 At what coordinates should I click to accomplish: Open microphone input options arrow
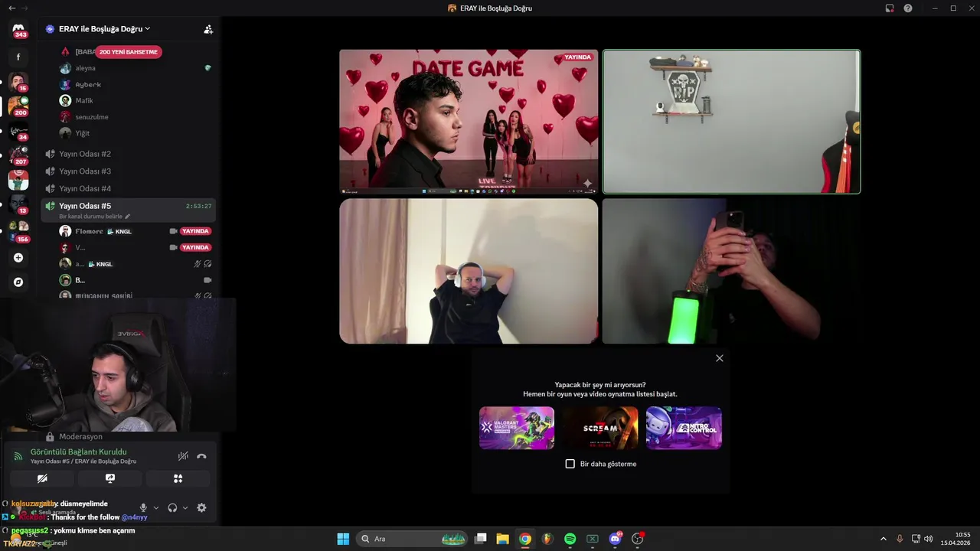click(x=156, y=507)
